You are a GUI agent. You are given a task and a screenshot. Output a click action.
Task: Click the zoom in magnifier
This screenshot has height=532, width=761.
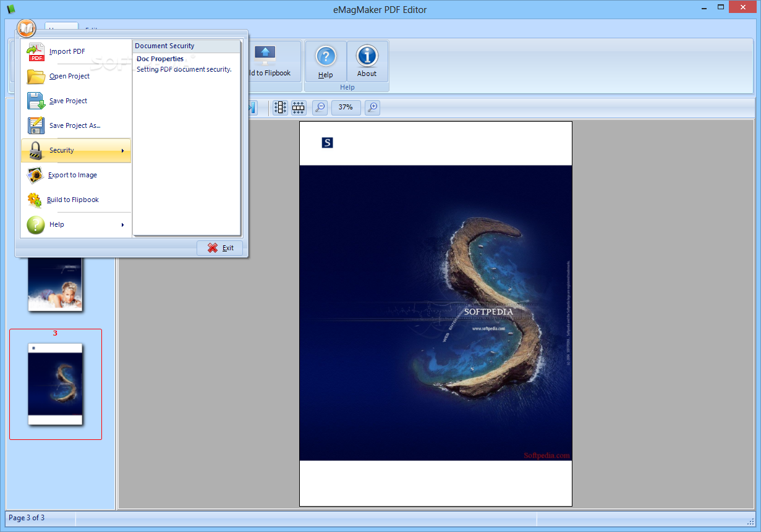372,108
